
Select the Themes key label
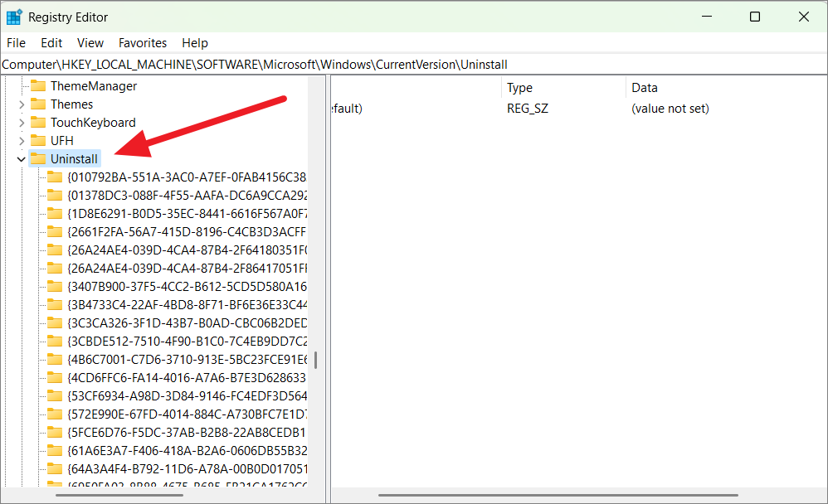point(71,104)
